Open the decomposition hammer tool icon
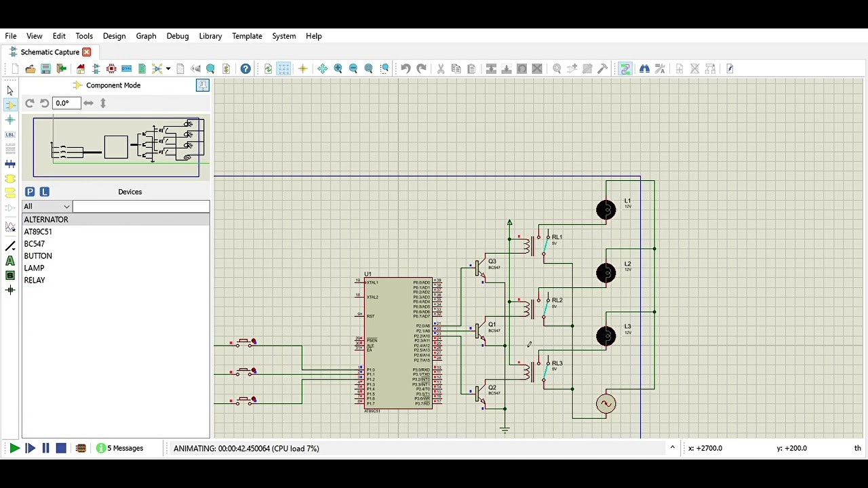Image resolution: width=868 pixels, height=488 pixels. point(602,68)
